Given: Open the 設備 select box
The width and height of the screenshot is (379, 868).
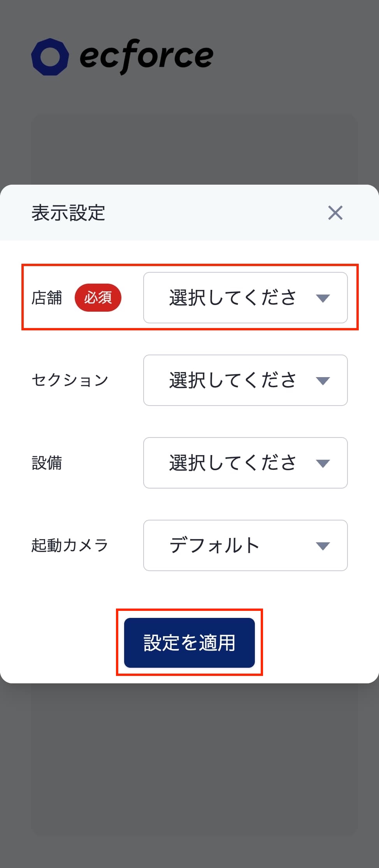Looking at the screenshot, I should [246, 463].
